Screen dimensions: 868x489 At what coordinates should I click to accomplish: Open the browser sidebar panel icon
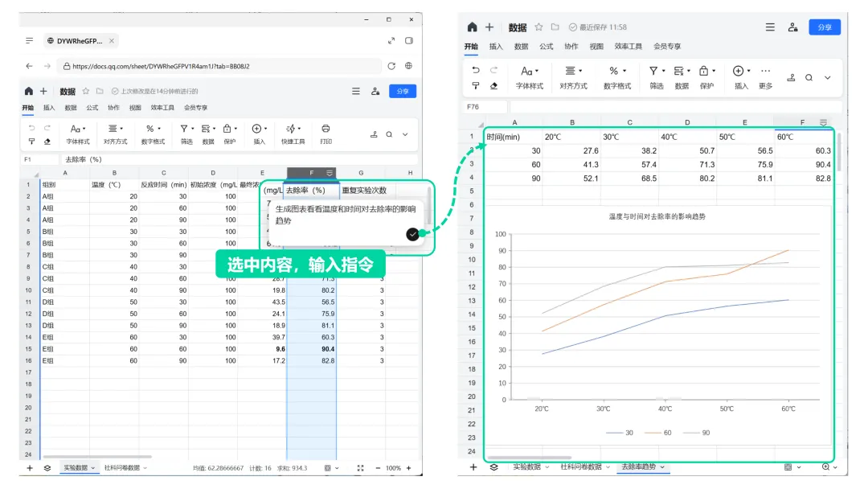point(409,40)
